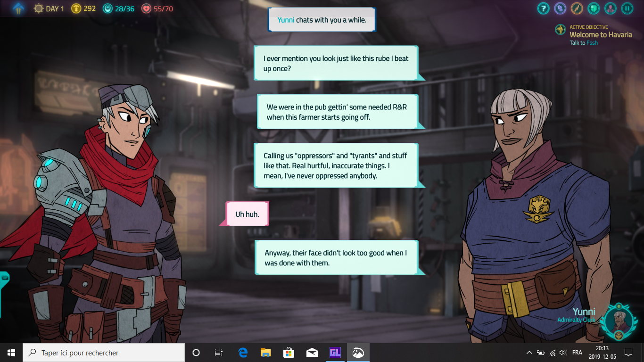Open the orange battle deck dagger icon
The height and width of the screenshot is (362, 644).
577,8
